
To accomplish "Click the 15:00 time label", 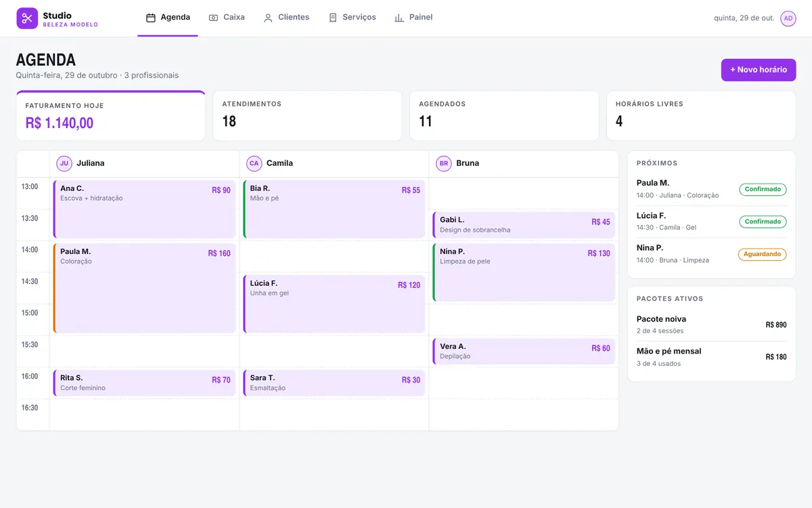I will pyautogui.click(x=30, y=313).
